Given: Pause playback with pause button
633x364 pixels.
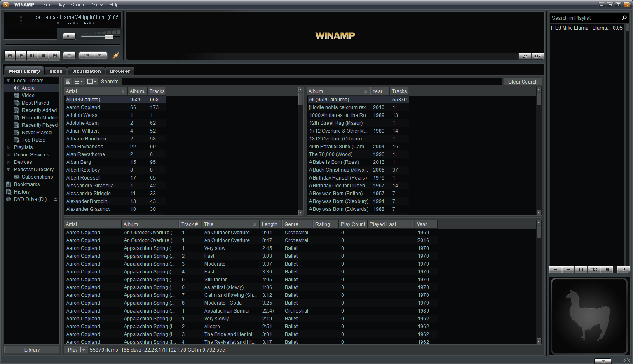Looking at the screenshot, I should pos(32,55).
